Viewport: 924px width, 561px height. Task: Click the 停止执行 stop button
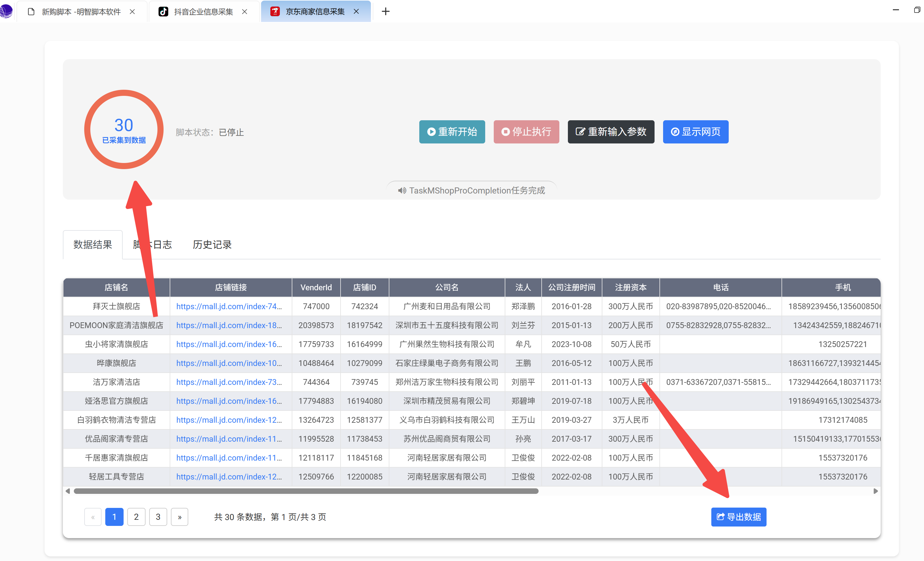pos(526,132)
